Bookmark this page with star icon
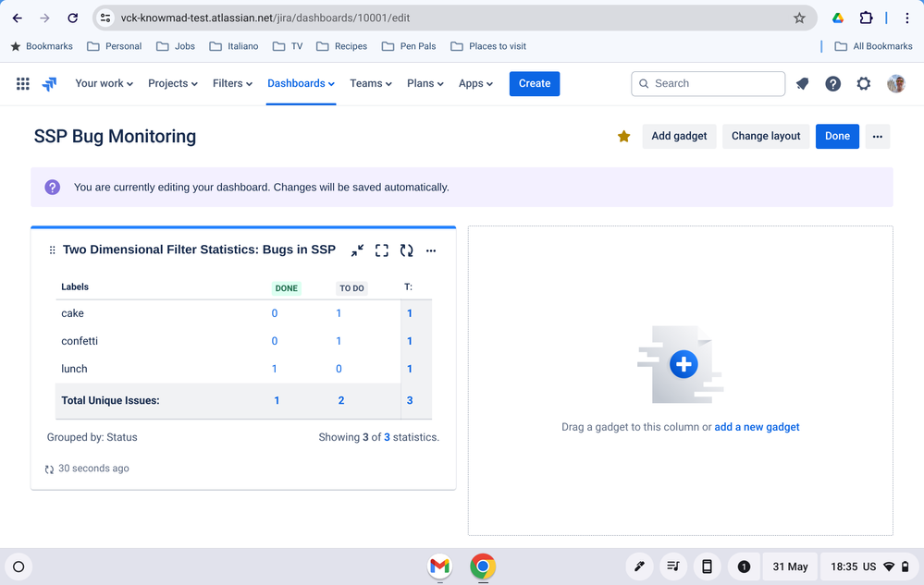 pos(799,18)
